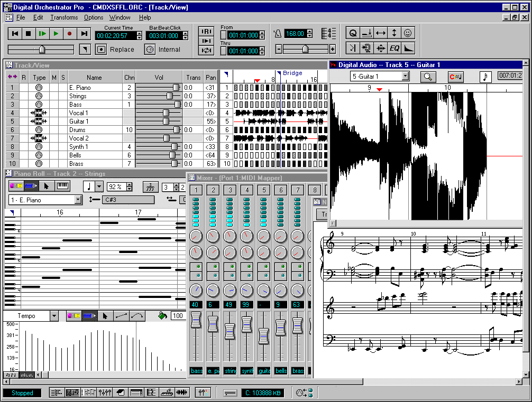532x402 pixels.
Task: Click the metronome icon beside tempo value
Action: pyautogui.click(x=278, y=34)
